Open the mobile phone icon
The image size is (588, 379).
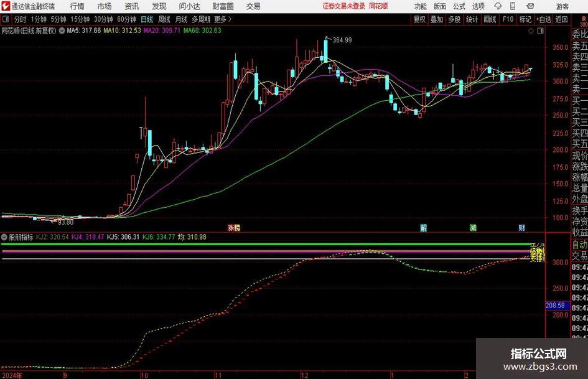coord(513,6)
